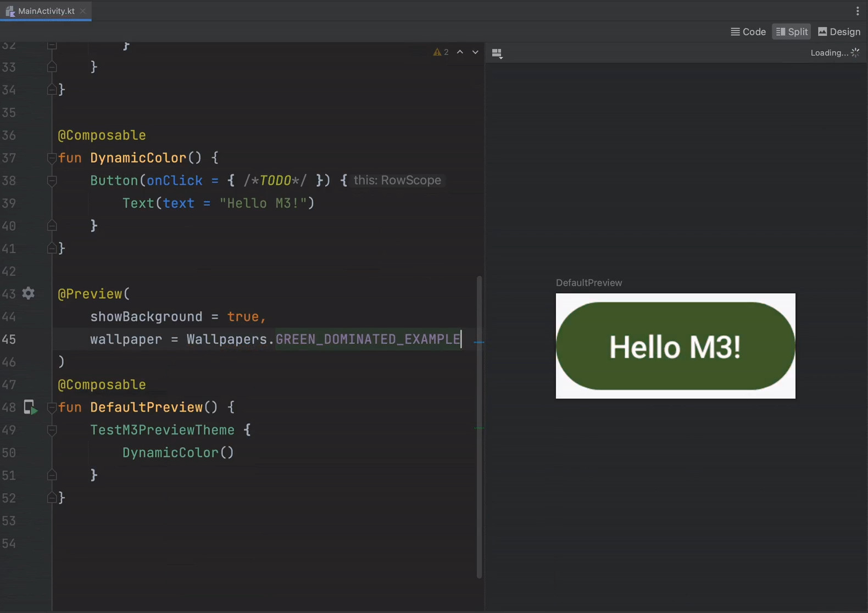Viewport: 868px width, 613px height.
Task: Open the Preview settings gear on line 43
Action: (29, 293)
